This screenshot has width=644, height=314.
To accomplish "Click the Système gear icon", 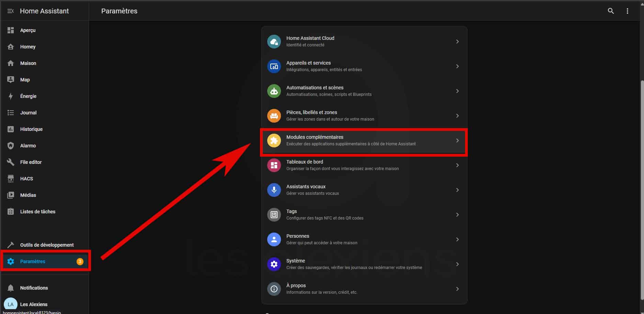I will (x=274, y=264).
